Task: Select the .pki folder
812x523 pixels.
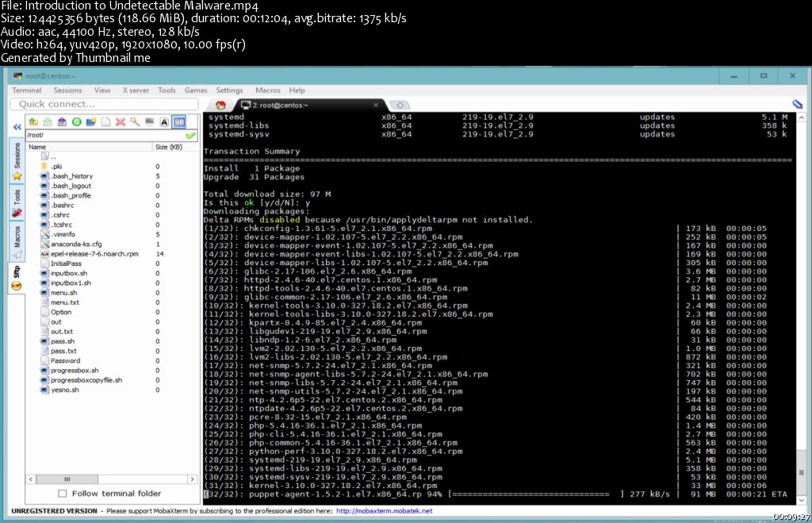Action: [52, 167]
